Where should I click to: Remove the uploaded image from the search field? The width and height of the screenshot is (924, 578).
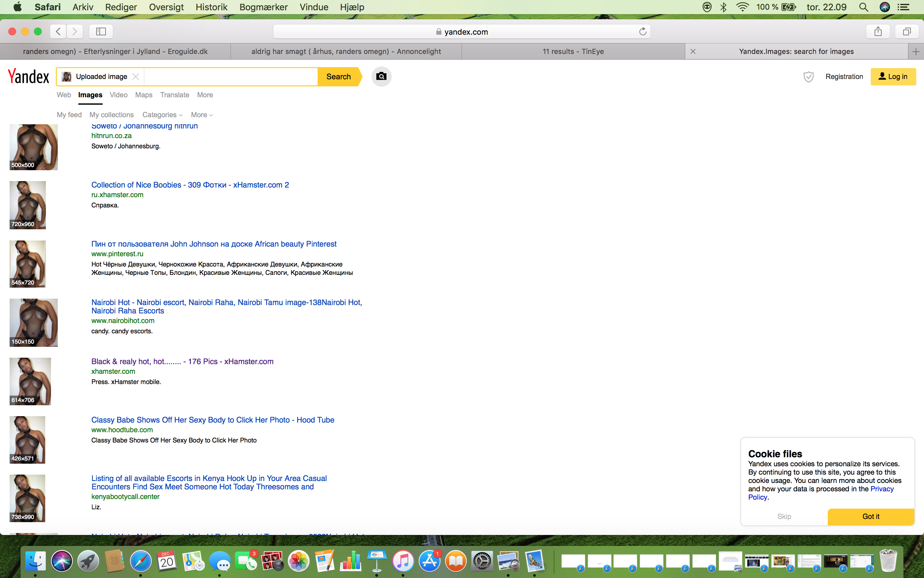tap(135, 77)
